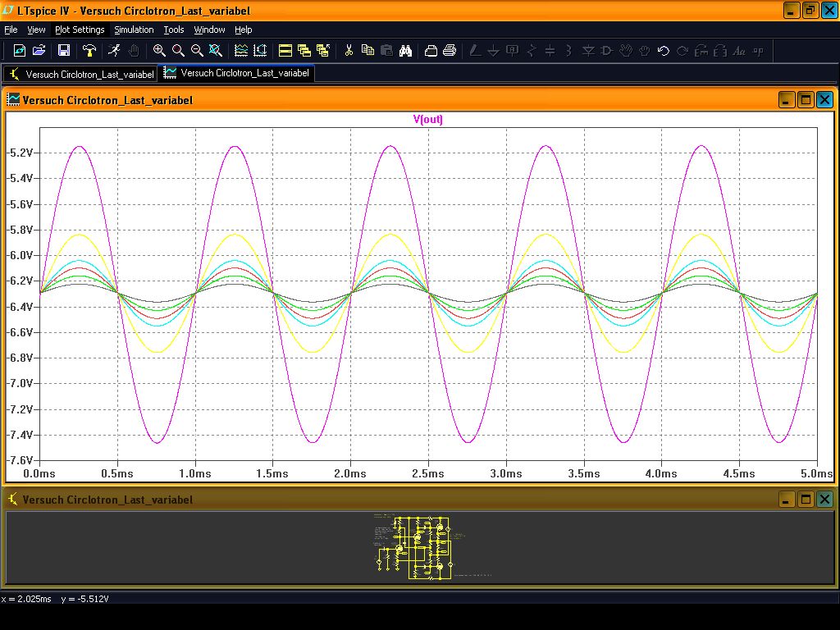Click the 2.5ms time axis label
840x630 pixels.
coord(428,473)
